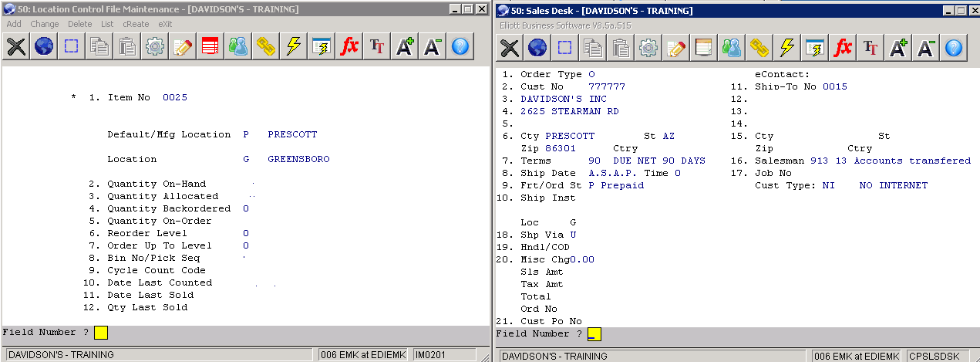Open the Change menu in Location Control

pyautogui.click(x=45, y=24)
